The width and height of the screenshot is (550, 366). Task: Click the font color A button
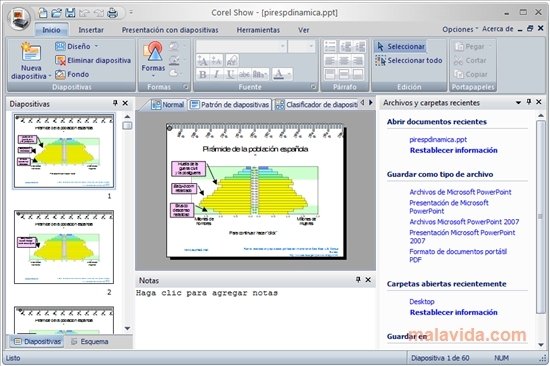pos(278,74)
